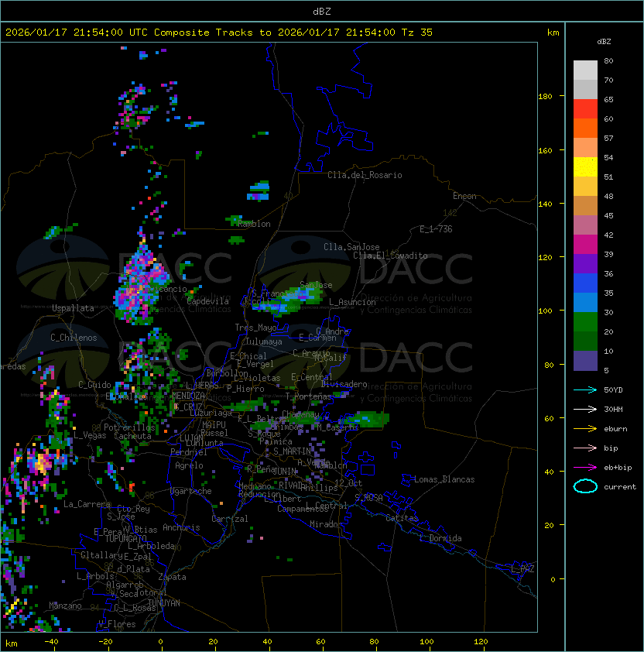Click the 'Tulumaya' place label

pos(264,341)
